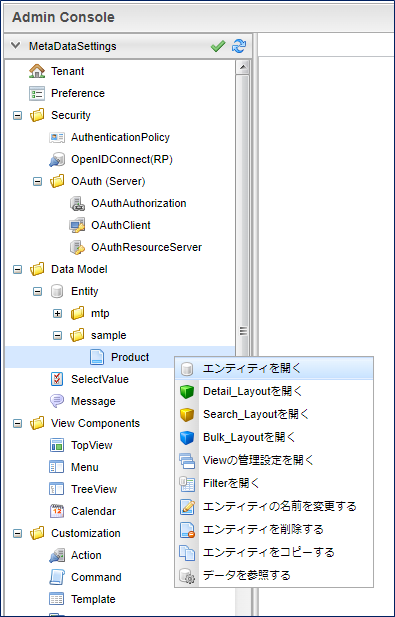395x617 pixels.
Task: Click the yellow cube Search_Layout icon
Action: point(187,415)
